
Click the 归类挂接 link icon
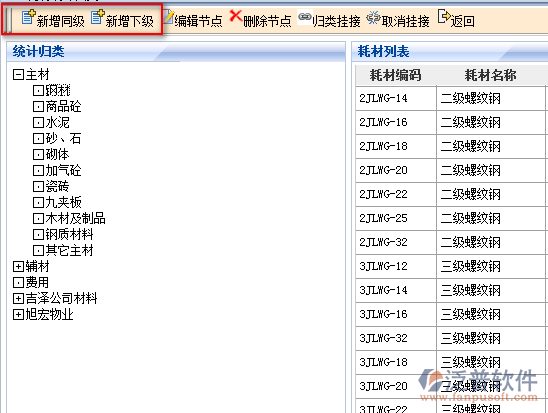coord(304,17)
